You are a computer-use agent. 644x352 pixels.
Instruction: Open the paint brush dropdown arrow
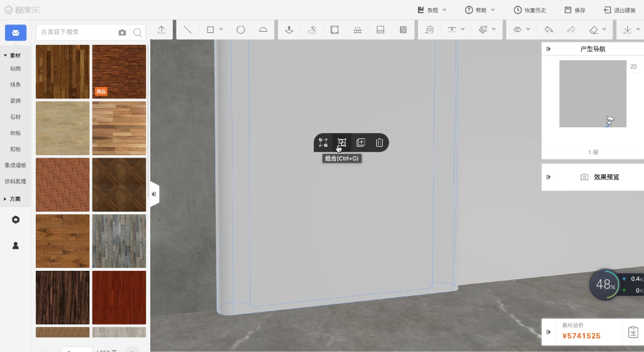click(494, 29)
